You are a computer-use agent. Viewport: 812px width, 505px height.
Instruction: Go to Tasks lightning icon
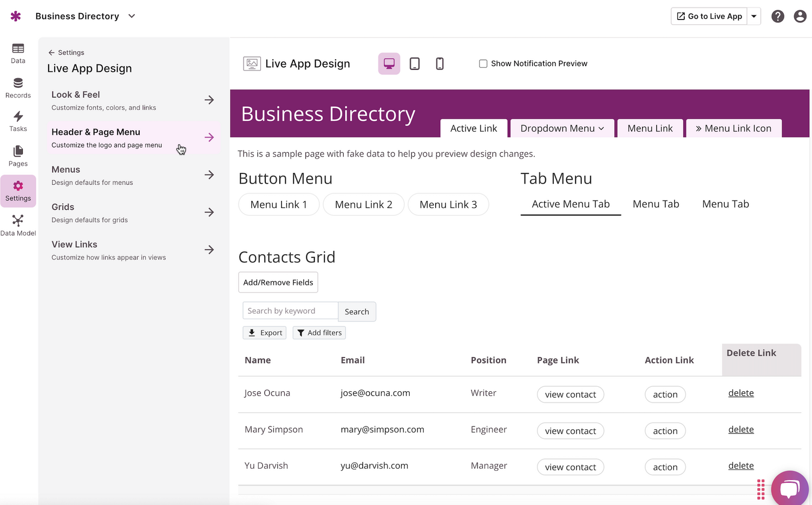pyautogui.click(x=18, y=121)
